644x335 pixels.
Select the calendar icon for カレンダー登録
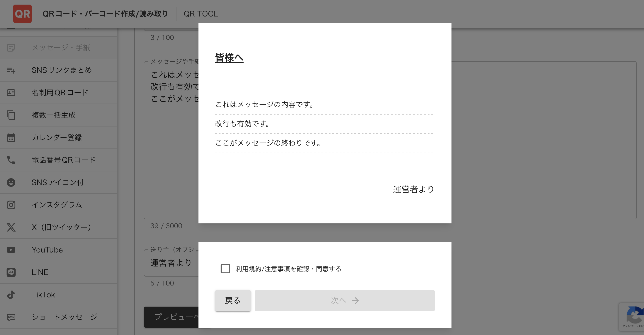pos(11,137)
